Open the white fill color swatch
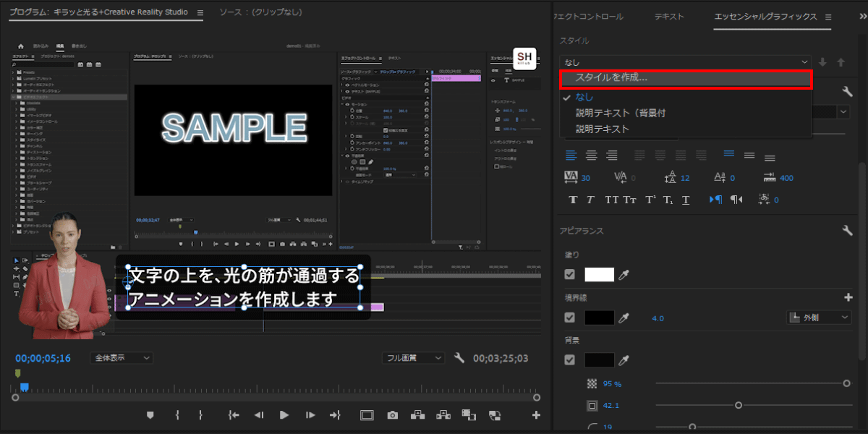The height and width of the screenshot is (434, 868). pyautogui.click(x=599, y=275)
